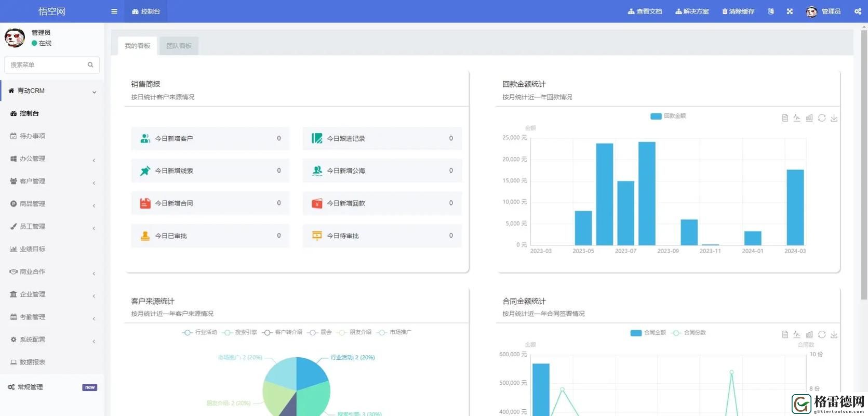Click the 2023-08 bar in 回款金额统计 chart
The width and height of the screenshot is (868, 416).
tap(647, 193)
